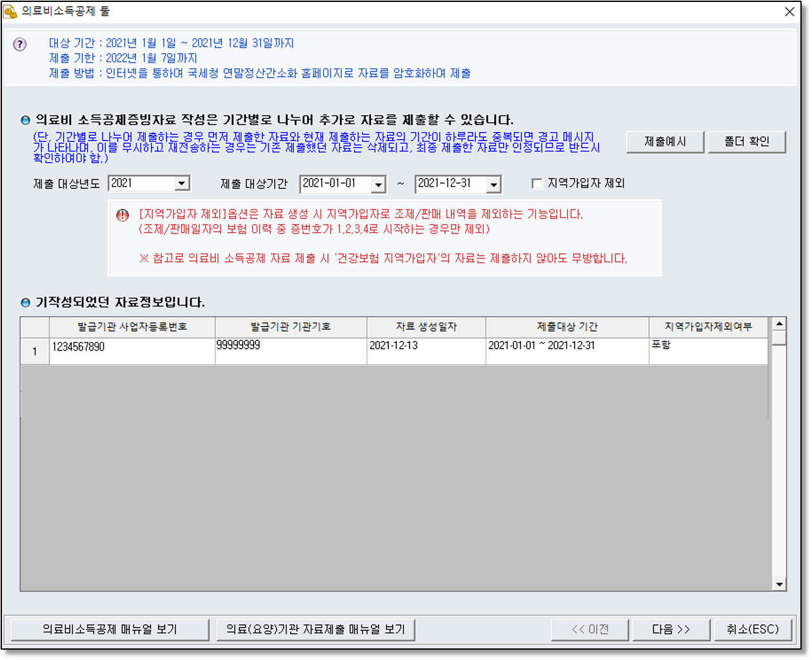Select row 1 header in the table
This screenshot has width=812, height=660.
(x=35, y=352)
